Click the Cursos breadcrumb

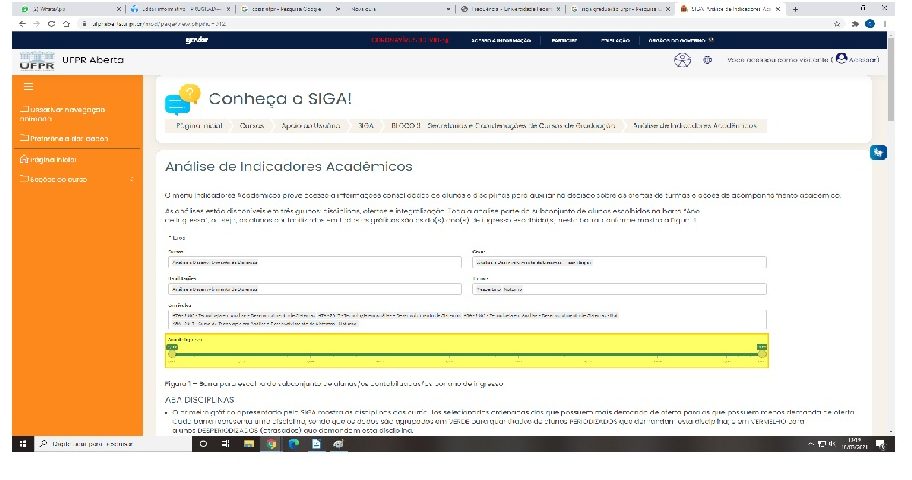tap(252, 126)
